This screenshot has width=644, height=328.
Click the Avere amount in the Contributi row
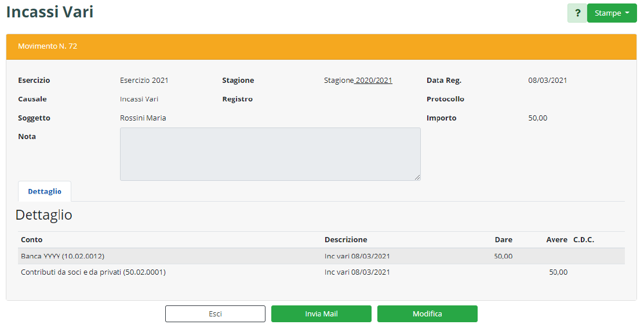click(558, 272)
